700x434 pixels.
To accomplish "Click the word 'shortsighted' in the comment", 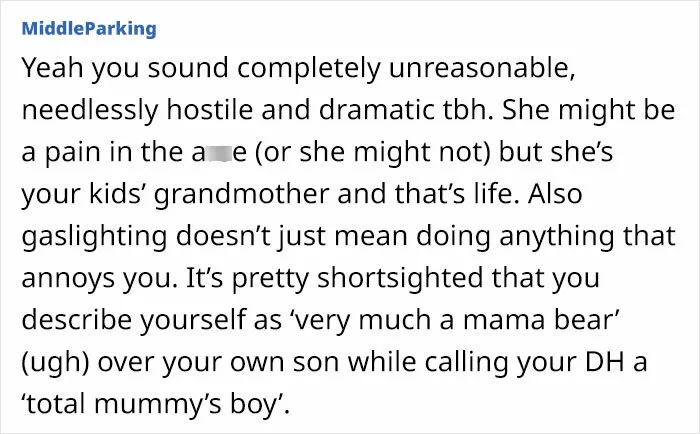I will pos(400,279).
